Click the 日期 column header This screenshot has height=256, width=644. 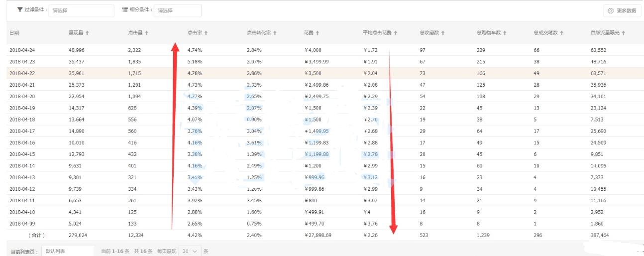pyautogui.click(x=14, y=33)
